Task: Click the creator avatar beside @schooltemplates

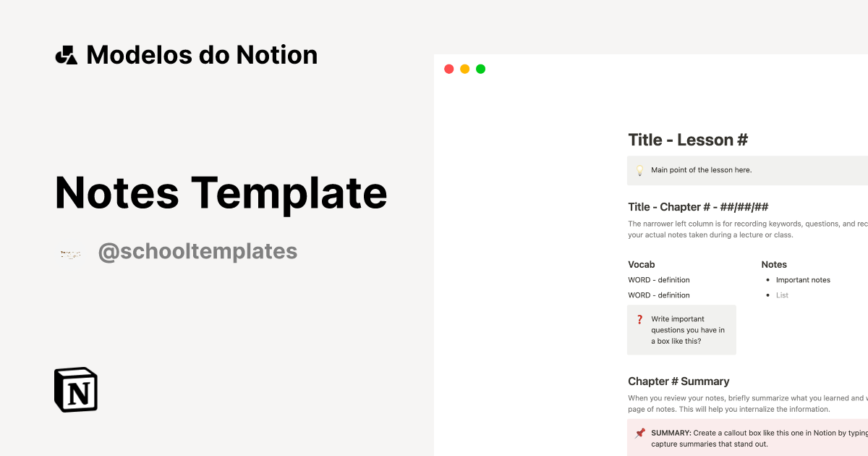Action: (70, 254)
